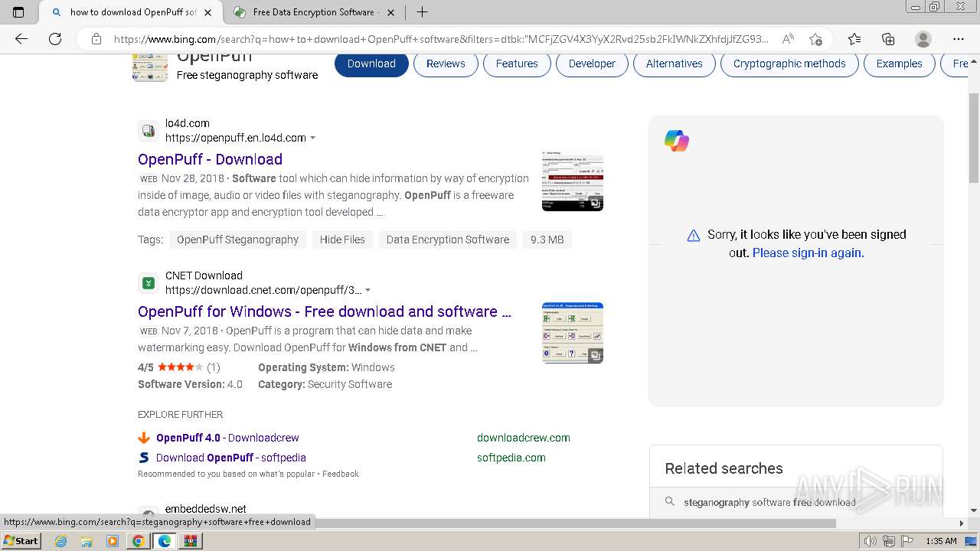This screenshot has height=551, width=980.
Task: Click the lo4d.com site favicon
Action: point(149,131)
